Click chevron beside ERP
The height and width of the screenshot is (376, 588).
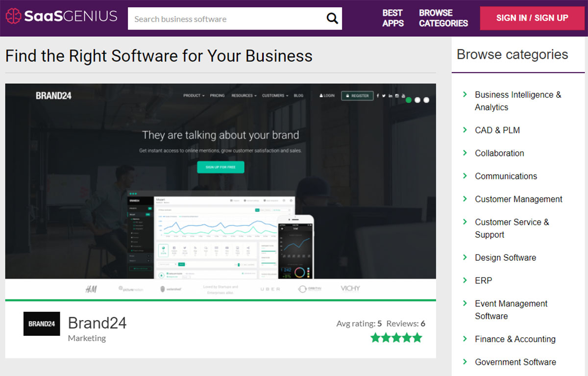click(465, 280)
